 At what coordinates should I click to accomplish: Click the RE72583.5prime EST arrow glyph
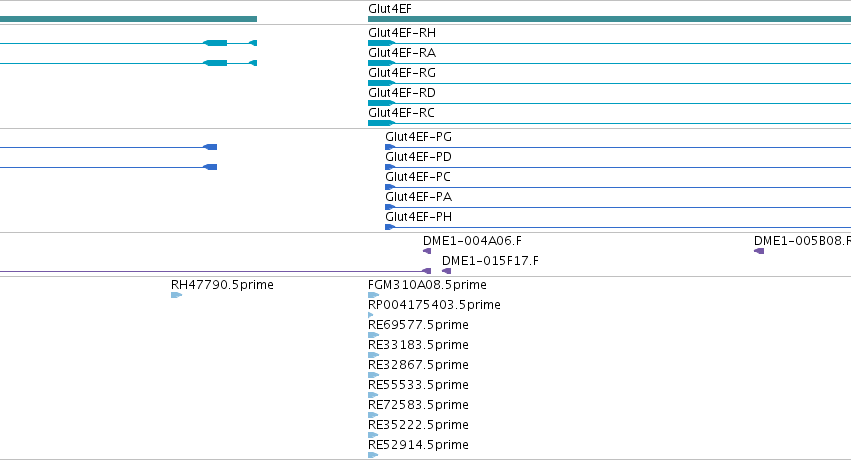point(373,416)
